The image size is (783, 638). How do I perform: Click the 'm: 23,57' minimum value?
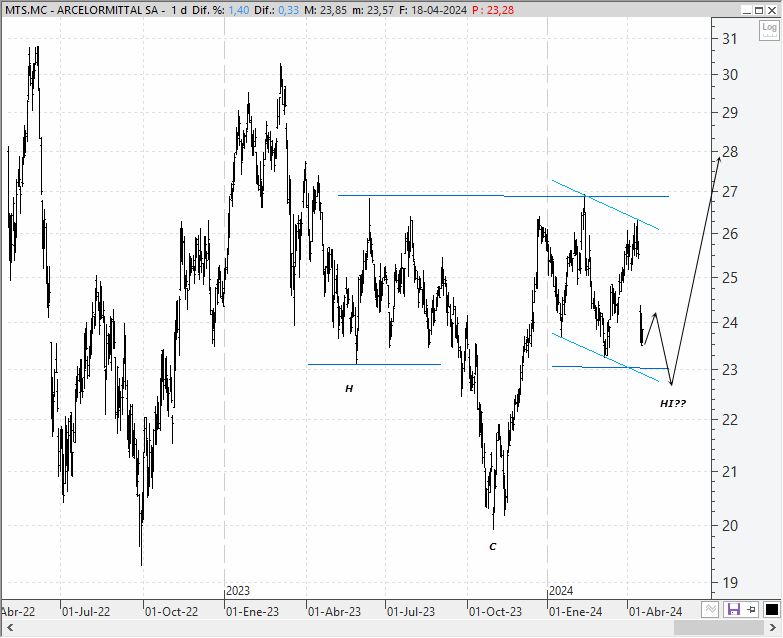[x=373, y=10]
